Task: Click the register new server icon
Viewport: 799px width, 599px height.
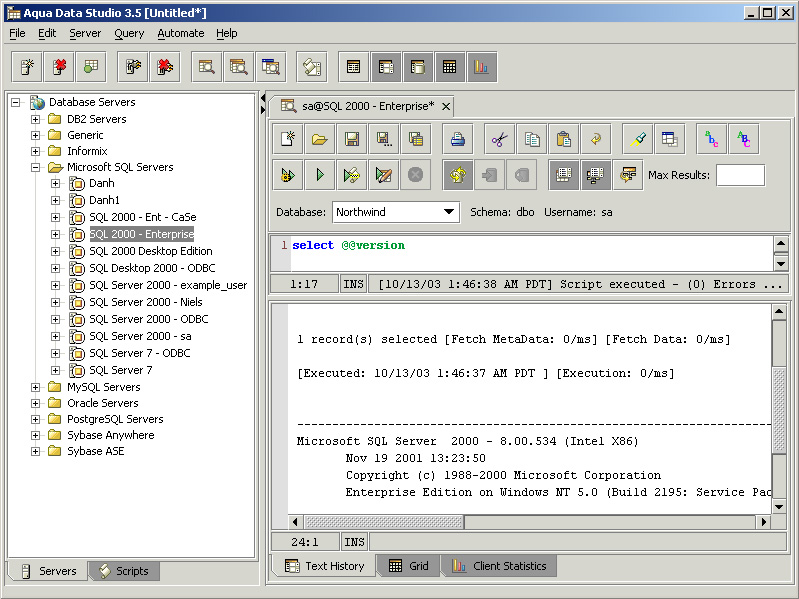Action: point(27,67)
